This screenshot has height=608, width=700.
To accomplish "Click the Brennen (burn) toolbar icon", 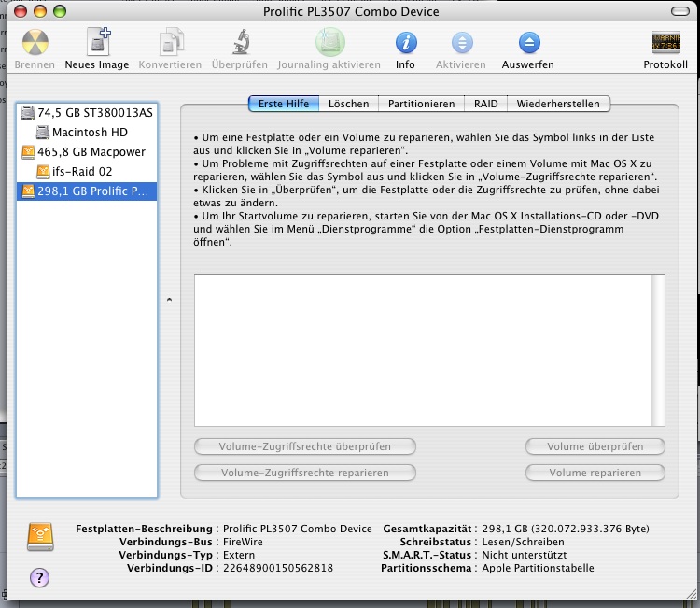I will pyautogui.click(x=35, y=42).
